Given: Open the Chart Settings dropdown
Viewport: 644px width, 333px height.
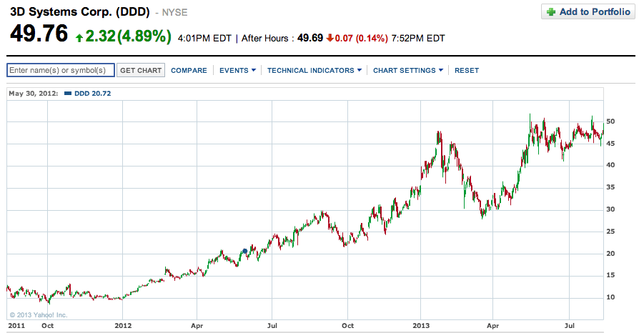Looking at the screenshot, I should (407, 70).
